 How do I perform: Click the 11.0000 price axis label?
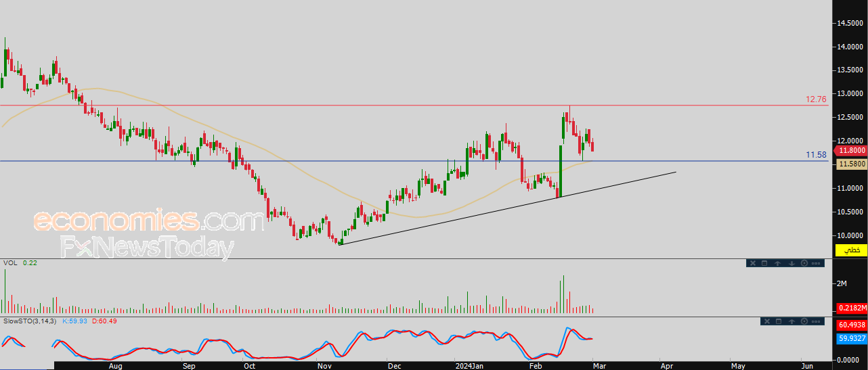coord(850,189)
